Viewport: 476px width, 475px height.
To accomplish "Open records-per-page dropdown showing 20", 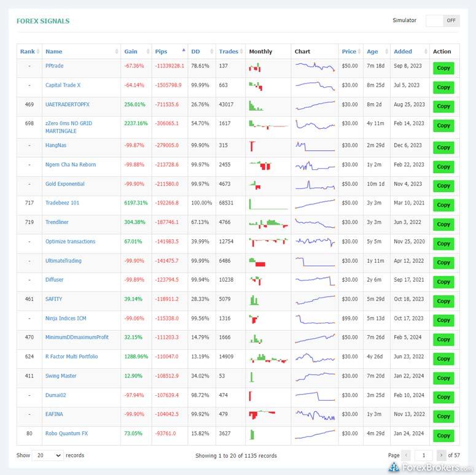I will [48, 455].
